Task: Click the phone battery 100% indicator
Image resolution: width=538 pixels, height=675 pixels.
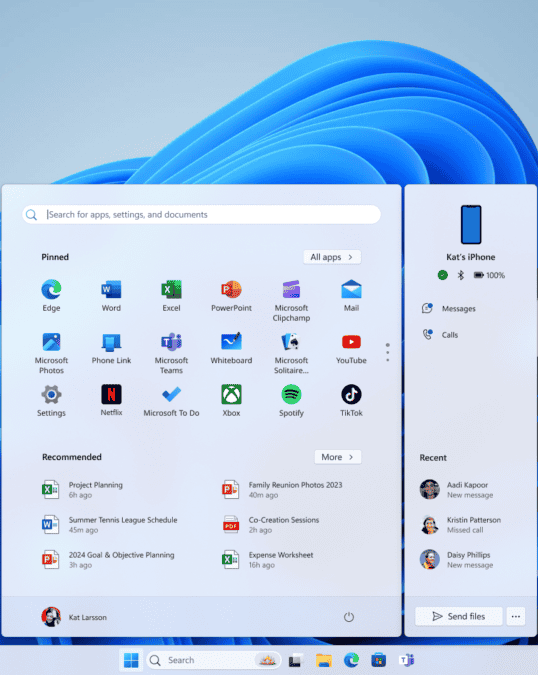Action: click(x=489, y=275)
